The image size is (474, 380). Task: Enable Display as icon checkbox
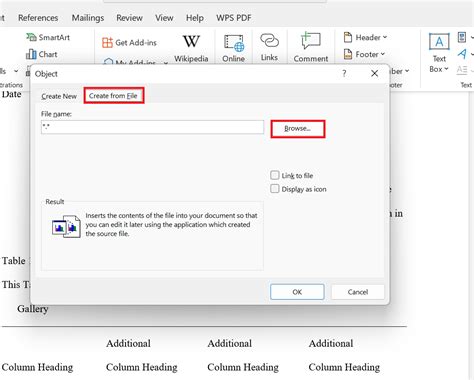point(275,189)
